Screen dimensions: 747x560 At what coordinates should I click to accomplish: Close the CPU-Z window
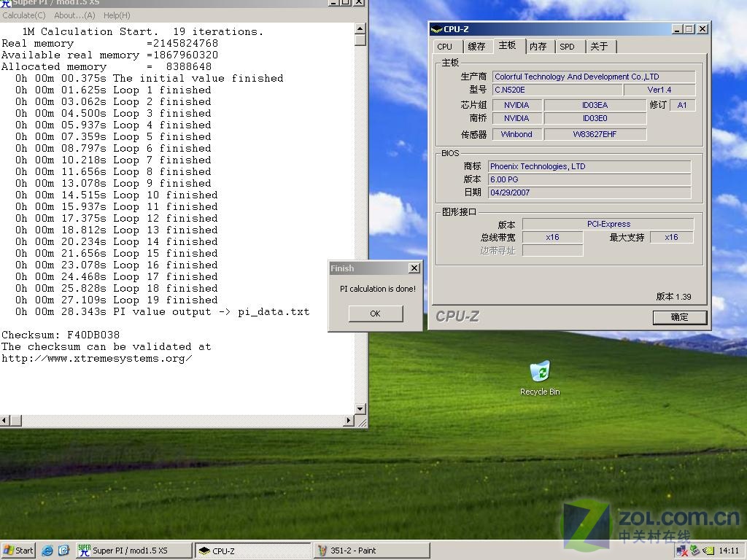703,29
